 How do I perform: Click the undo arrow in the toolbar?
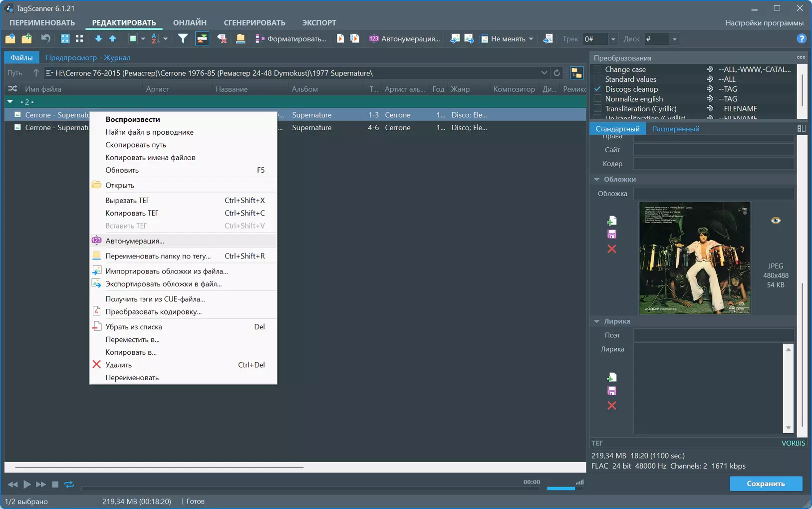(45, 38)
